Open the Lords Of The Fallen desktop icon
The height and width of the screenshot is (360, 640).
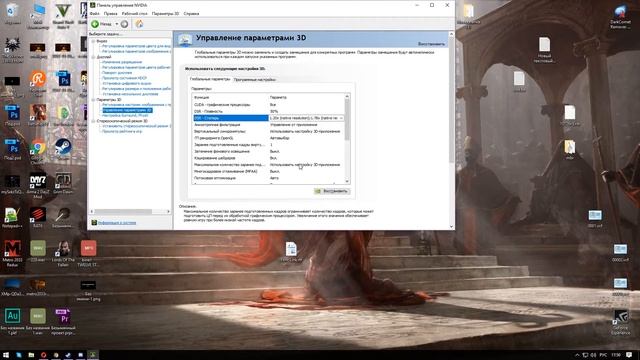click(x=63, y=253)
